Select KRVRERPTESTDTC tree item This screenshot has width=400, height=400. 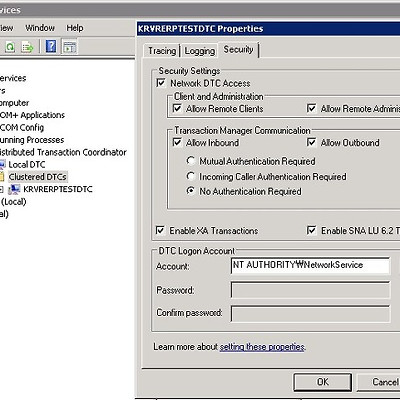coord(58,189)
